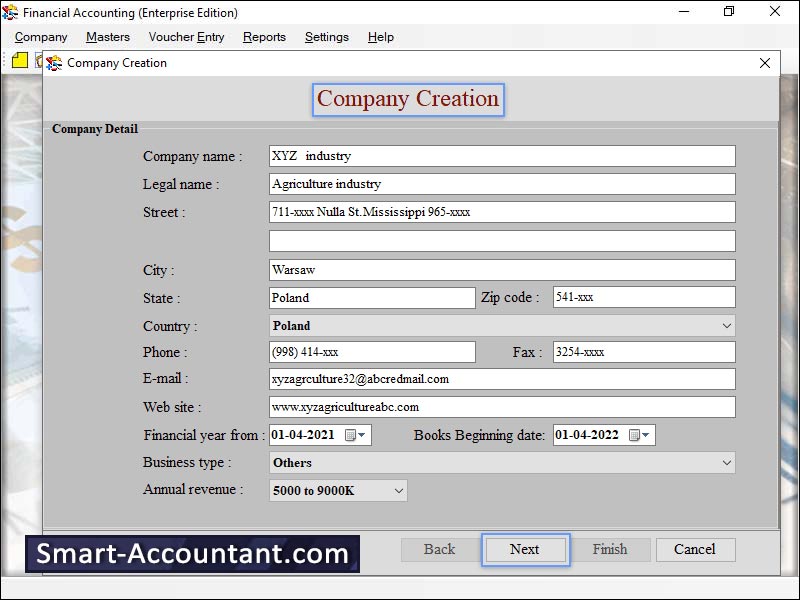Viewport: 800px width, 600px height.
Task: Click the Financial Accounting app icon in title bar
Action: coord(11,13)
